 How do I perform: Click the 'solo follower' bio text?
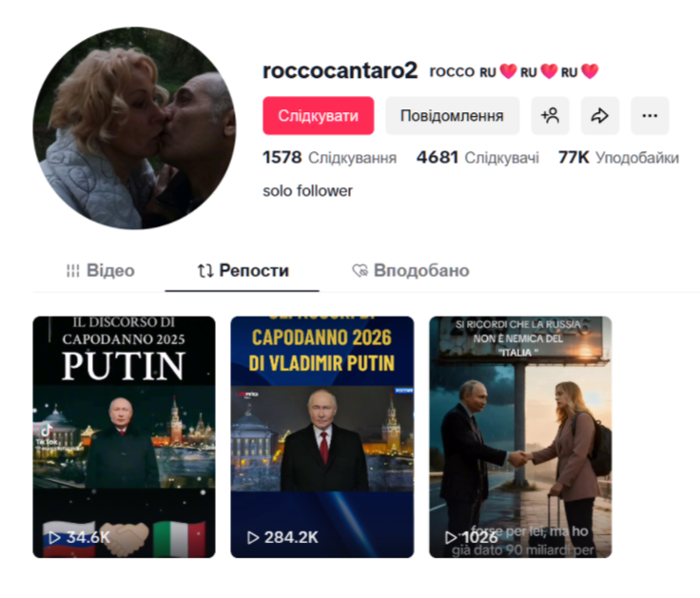click(307, 191)
